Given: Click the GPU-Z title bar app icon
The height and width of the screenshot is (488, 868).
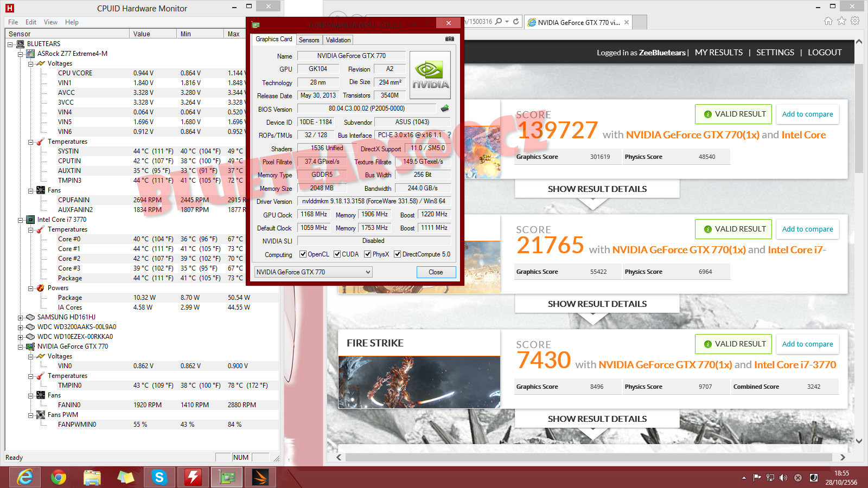Looking at the screenshot, I should point(256,25).
